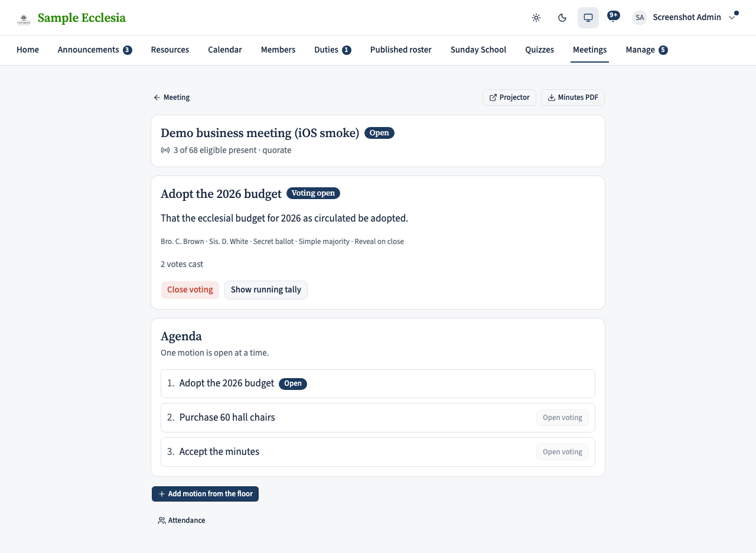The width and height of the screenshot is (756, 553).
Task: Select agenda item Adopt the 2026 budget
Action: tap(378, 383)
